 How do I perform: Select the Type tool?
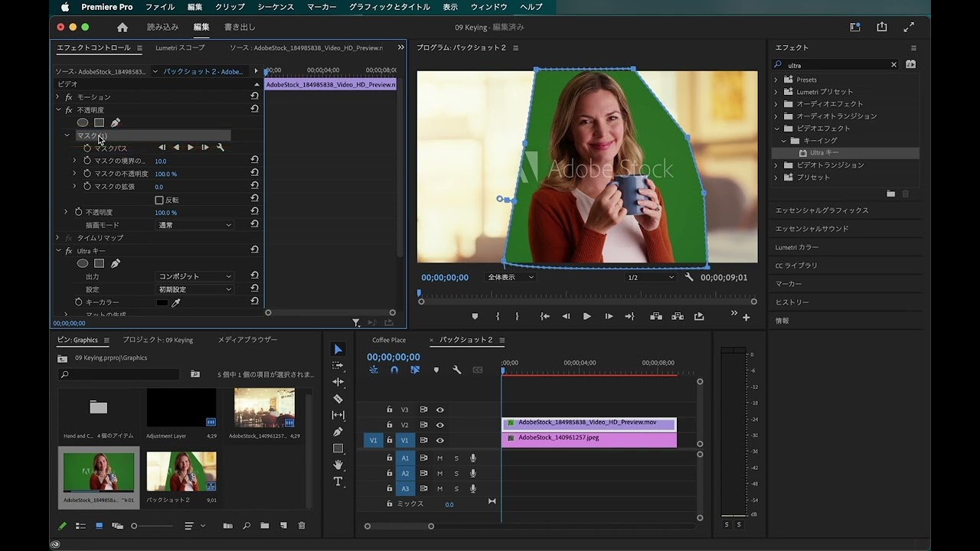click(x=338, y=481)
